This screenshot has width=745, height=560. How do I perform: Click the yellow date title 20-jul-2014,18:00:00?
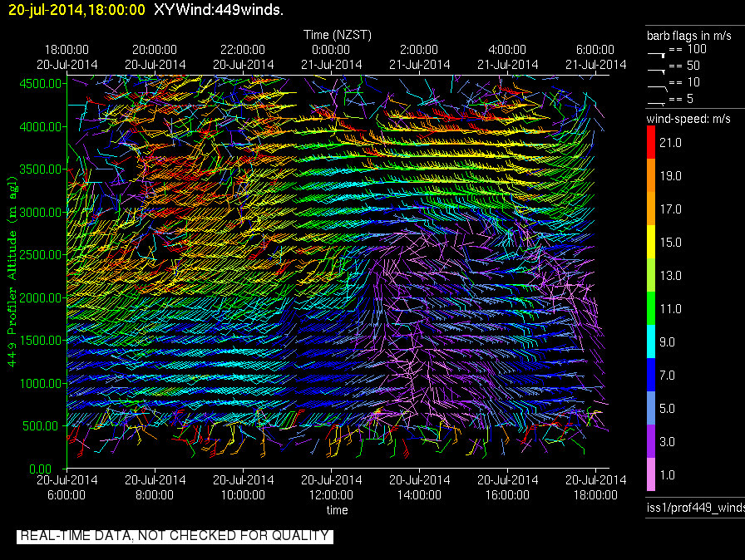[x=77, y=9]
